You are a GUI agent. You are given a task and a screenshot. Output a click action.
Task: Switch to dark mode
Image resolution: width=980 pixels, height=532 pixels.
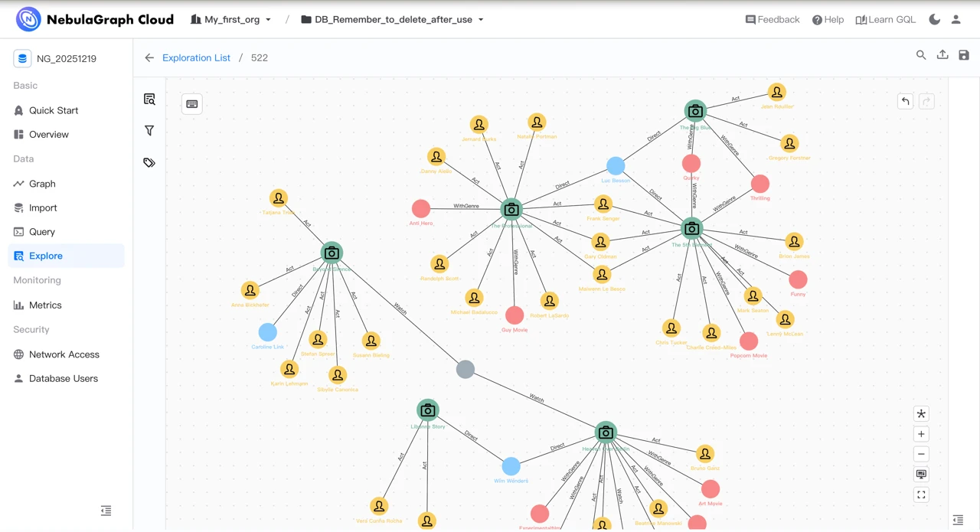pyautogui.click(x=935, y=19)
